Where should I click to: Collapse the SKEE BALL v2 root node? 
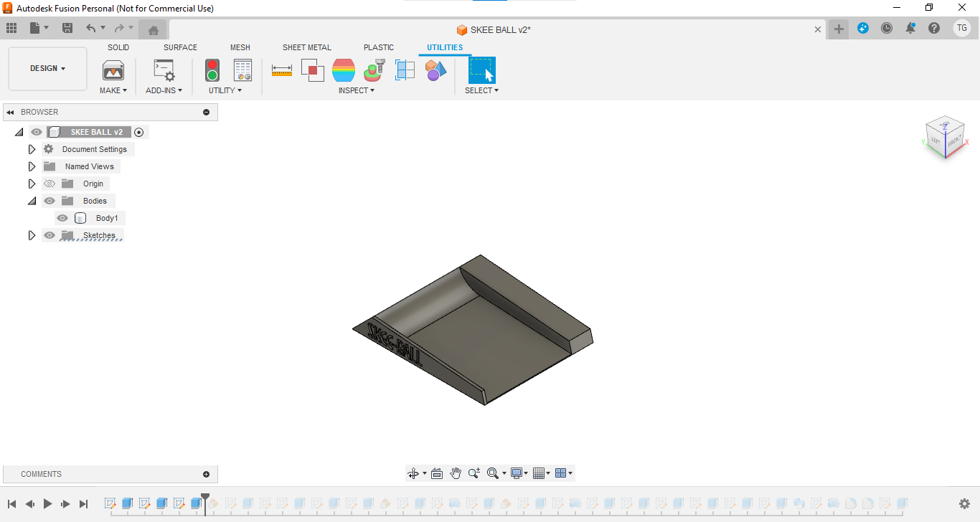tap(19, 132)
